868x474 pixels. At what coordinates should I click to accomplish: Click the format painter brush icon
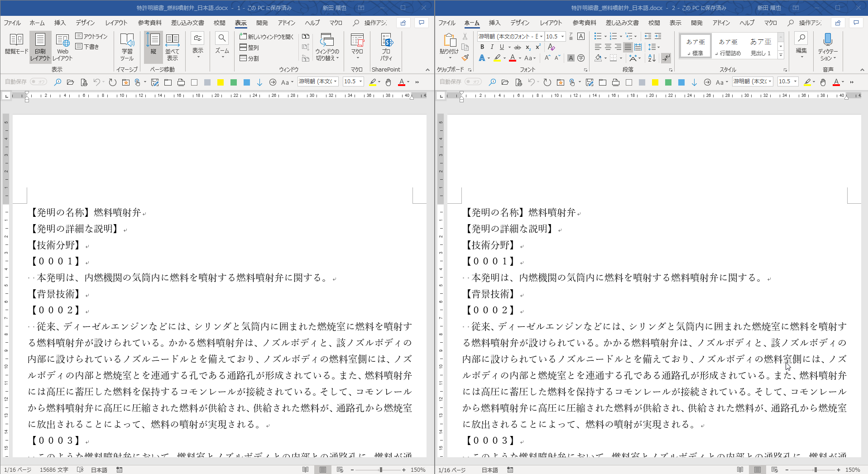465,58
